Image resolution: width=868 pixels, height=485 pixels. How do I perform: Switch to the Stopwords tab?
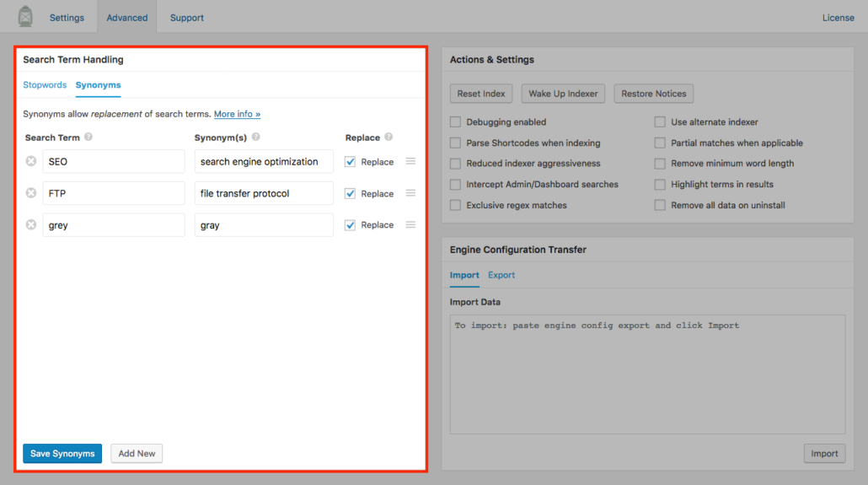(x=45, y=85)
